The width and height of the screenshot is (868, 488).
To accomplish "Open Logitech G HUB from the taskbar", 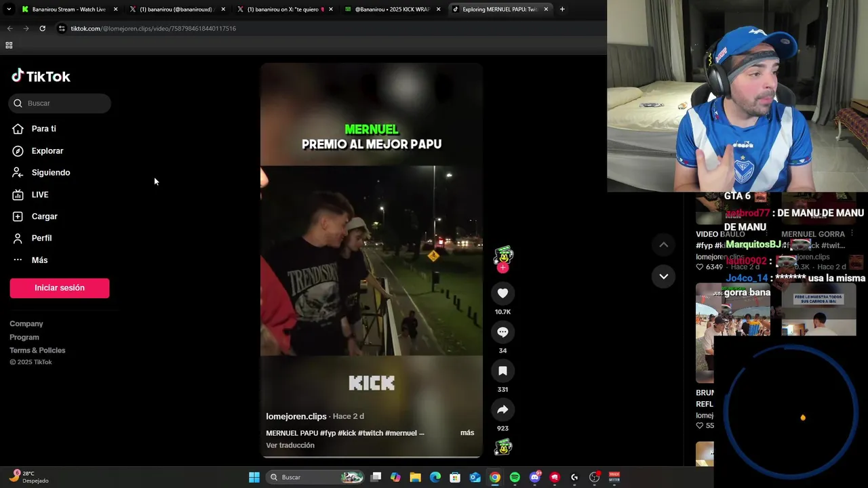I will tap(574, 477).
